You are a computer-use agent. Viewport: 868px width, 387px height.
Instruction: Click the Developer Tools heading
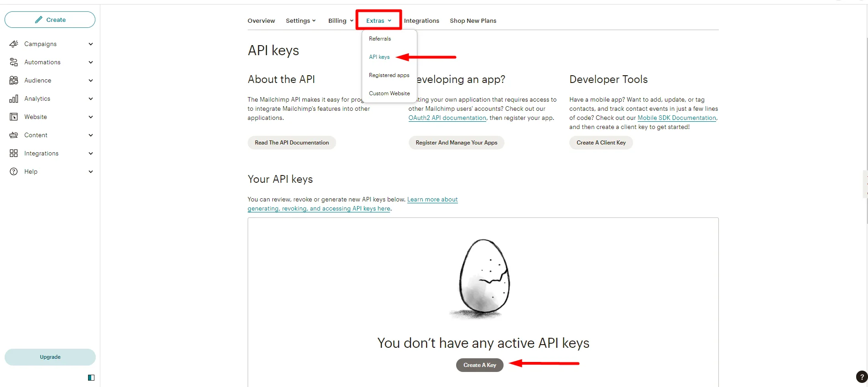(x=608, y=79)
